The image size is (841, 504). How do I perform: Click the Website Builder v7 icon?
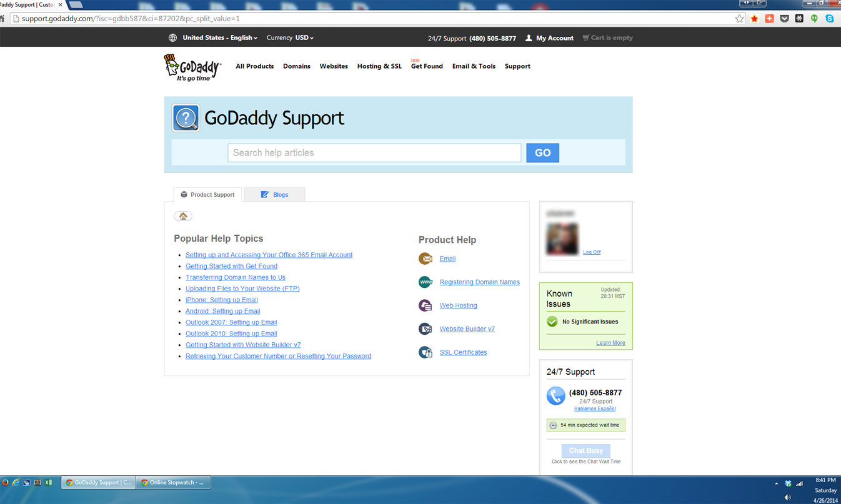(425, 329)
